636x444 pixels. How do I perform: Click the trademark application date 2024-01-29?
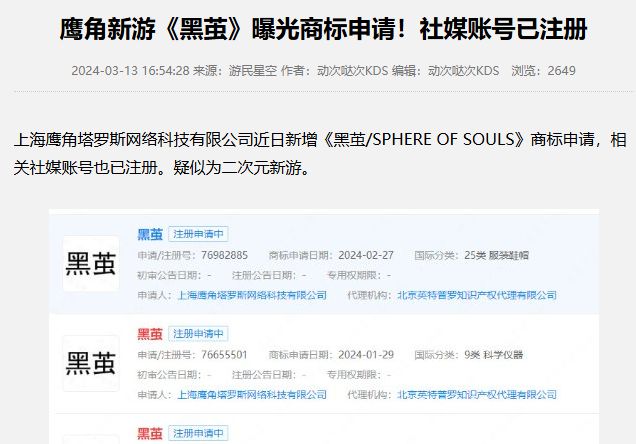pos(366,355)
